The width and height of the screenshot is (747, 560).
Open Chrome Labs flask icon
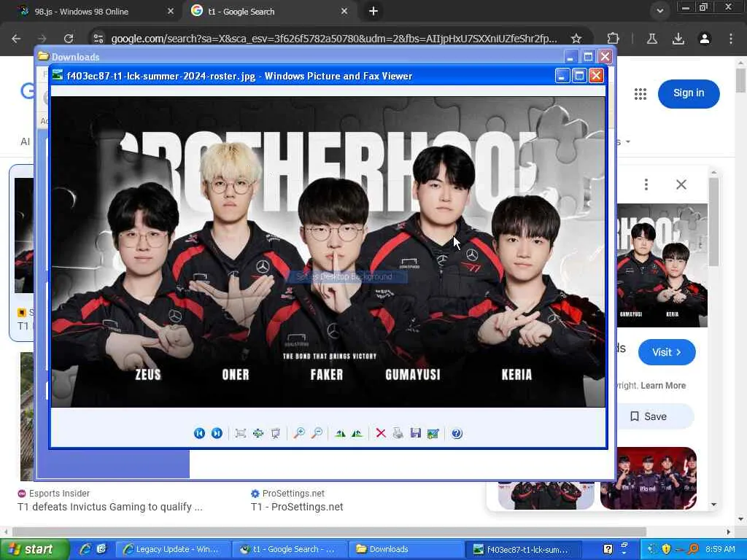(x=652, y=39)
